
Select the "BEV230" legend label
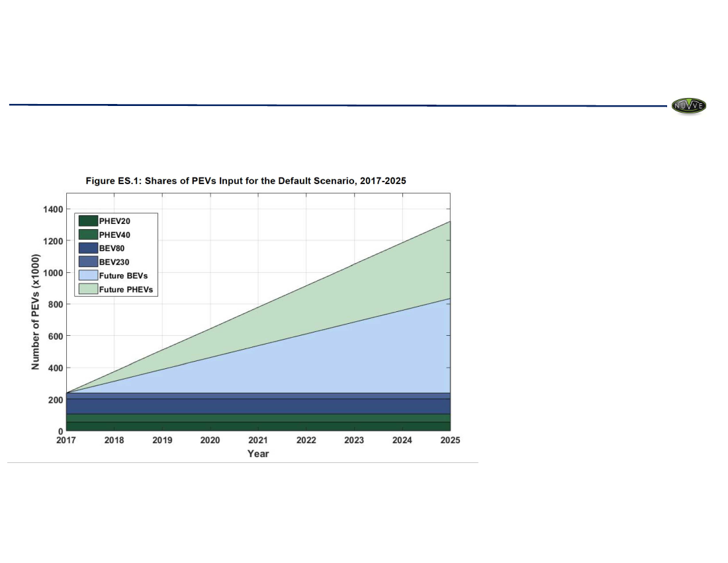pyautogui.click(x=114, y=262)
